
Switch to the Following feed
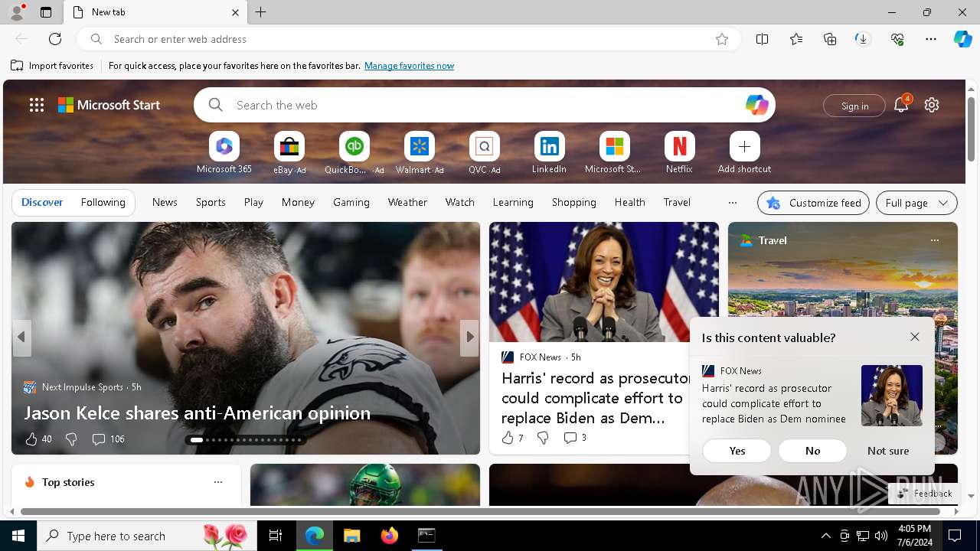tap(103, 202)
